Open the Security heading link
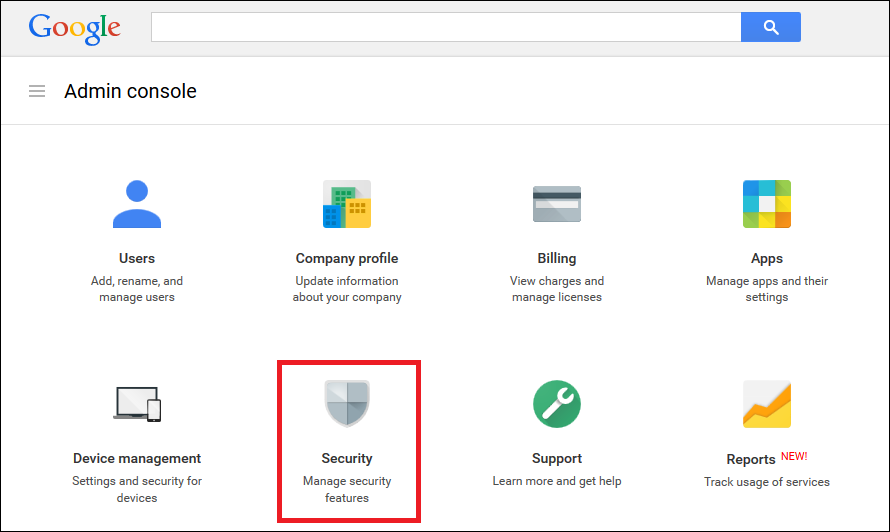This screenshot has width=890, height=532. coord(347,459)
